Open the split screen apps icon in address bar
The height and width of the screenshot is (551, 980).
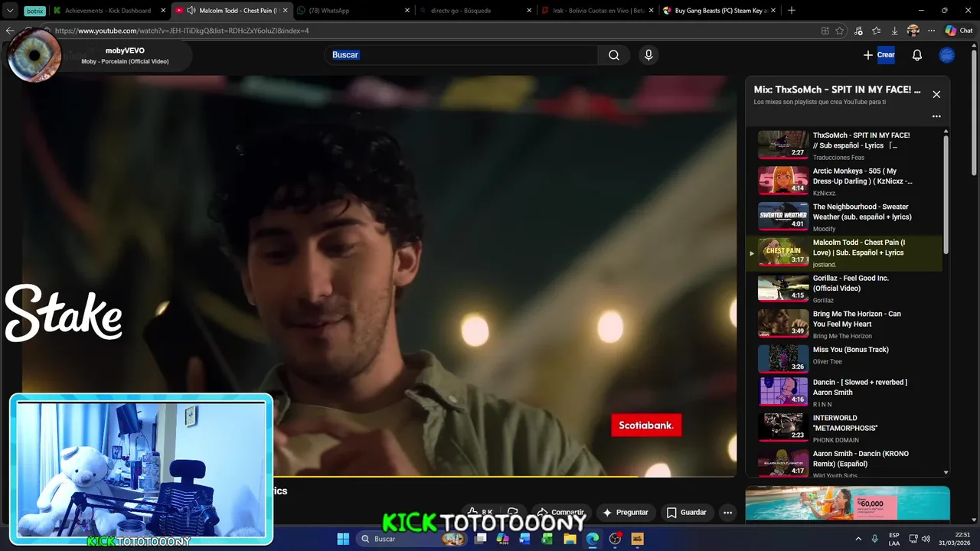[x=825, y=31]
